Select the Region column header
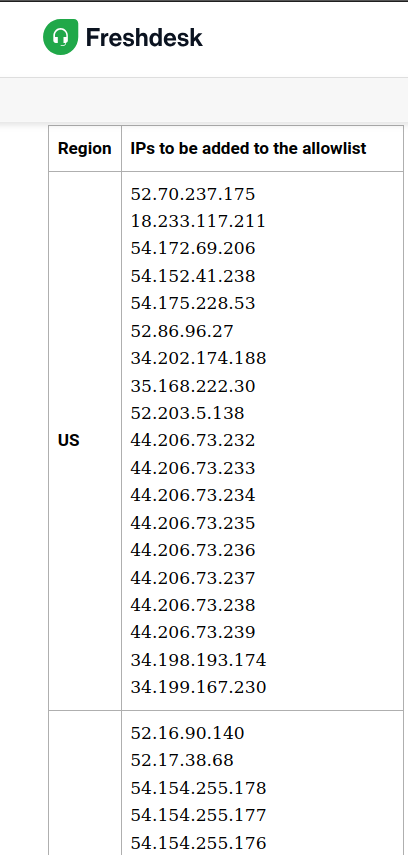Screen dimensions: 408x855 pyautogui.click(x=85, y=148)
